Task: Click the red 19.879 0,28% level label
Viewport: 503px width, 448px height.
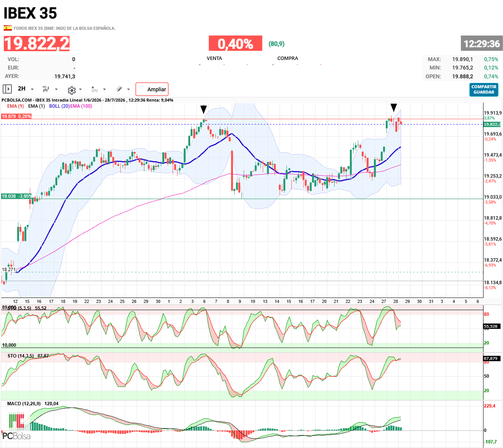Action: pyautogui.click(x=16, y=116)
